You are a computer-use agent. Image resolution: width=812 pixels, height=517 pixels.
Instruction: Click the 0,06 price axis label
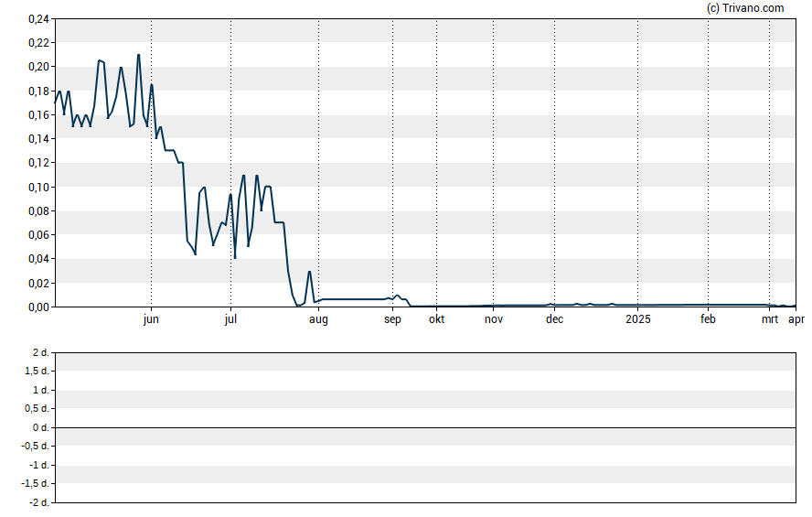tap(38, 234)
